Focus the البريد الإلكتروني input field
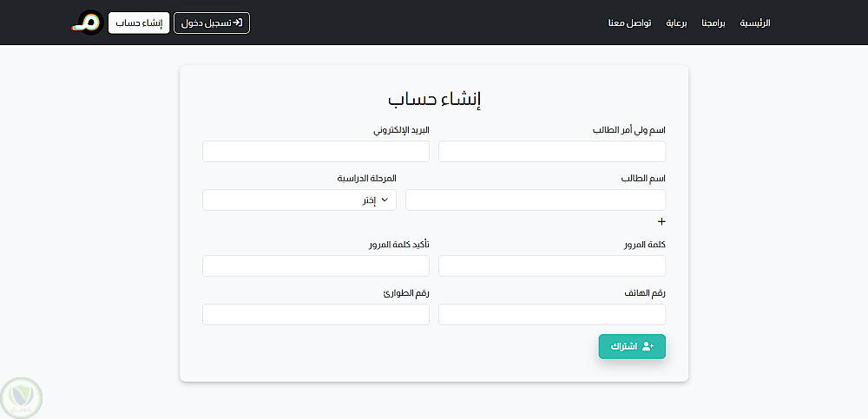Screen dimensions: 868x419 [x=316, y=152]
